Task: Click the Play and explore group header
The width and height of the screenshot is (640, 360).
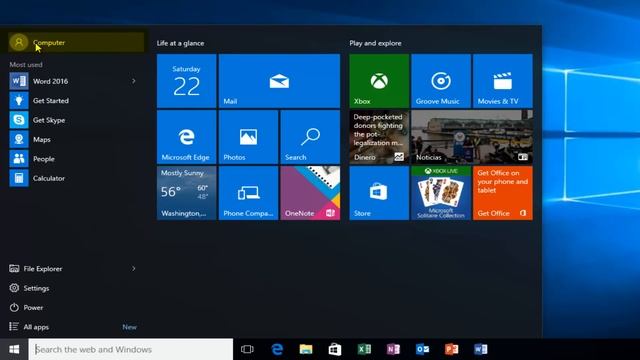Action: pos(375,43)
